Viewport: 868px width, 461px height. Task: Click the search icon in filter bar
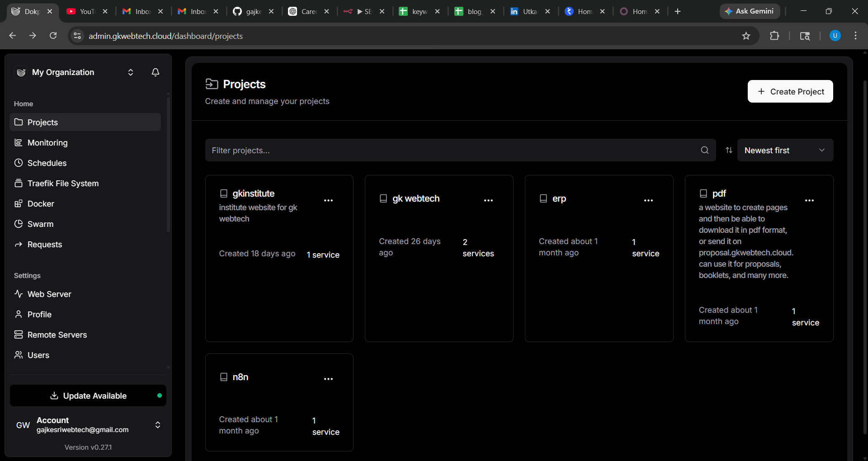(x=704, y=150)
